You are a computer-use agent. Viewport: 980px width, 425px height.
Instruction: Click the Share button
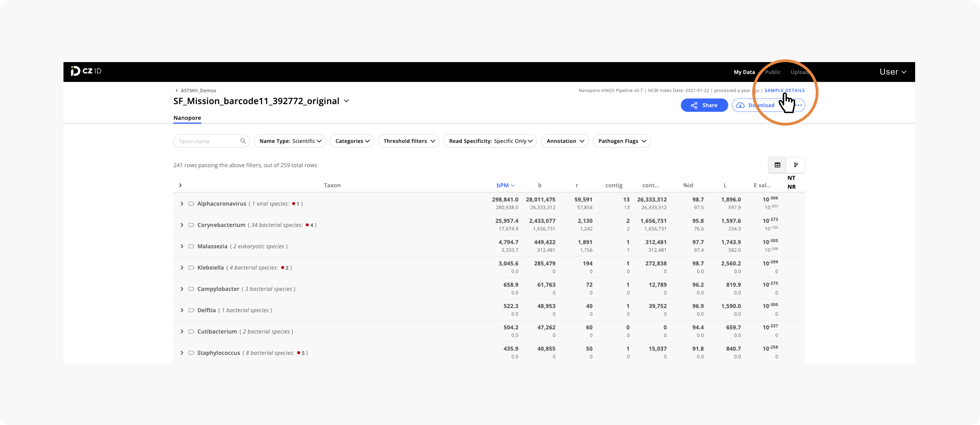pyautogui.click(x=704, y=105)
